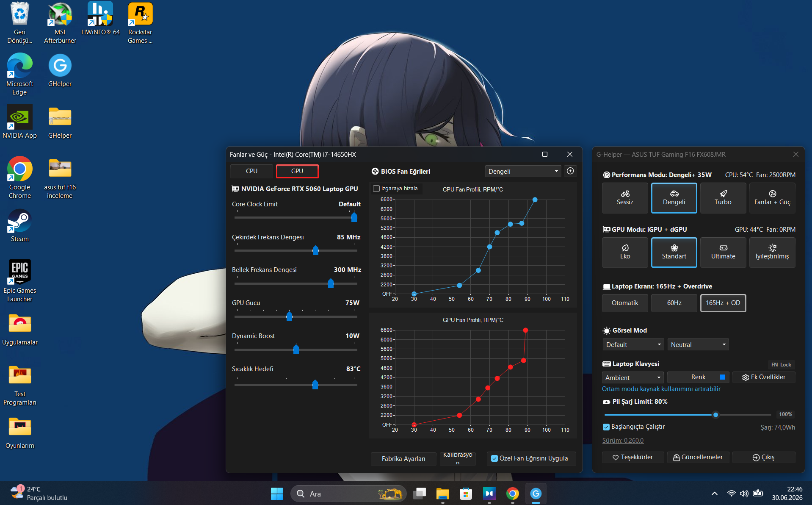Open keyboard Renk color picker
The width and height of the screenshot is (812, 505).
pos(698,377)
